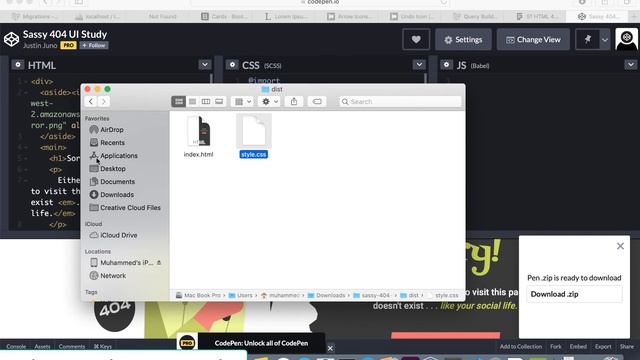The height and width of the screenshot is (360, 640).
Task: Expand the CSS panel dropdown chevron
Action: coord(419,64)
